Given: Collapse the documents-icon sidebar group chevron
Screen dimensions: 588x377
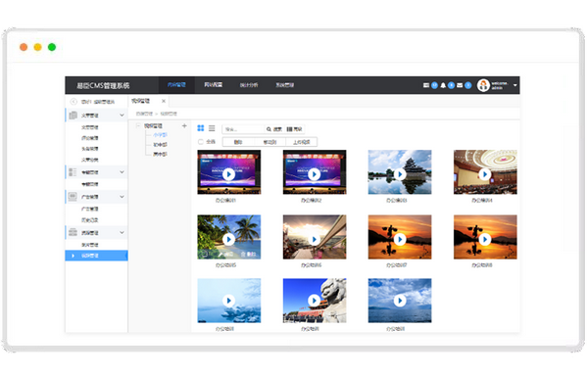Looking at the screenshot, I should [x=122, y=115].
